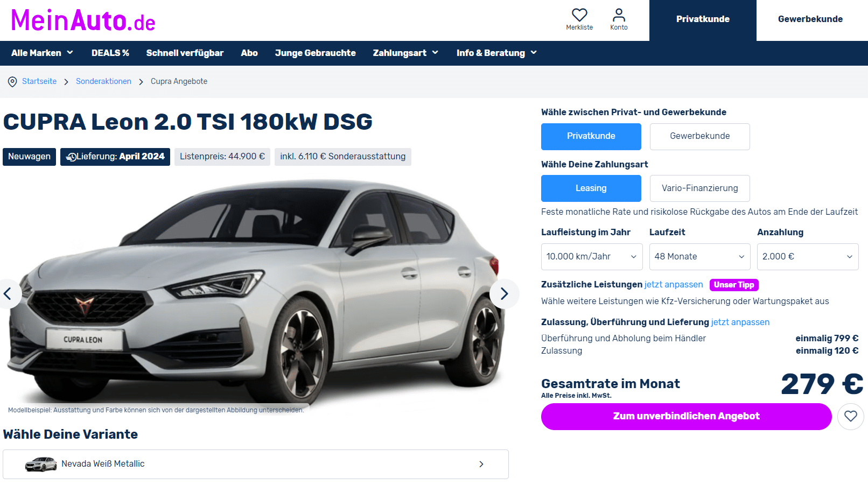Show next car image arrow

505,294
